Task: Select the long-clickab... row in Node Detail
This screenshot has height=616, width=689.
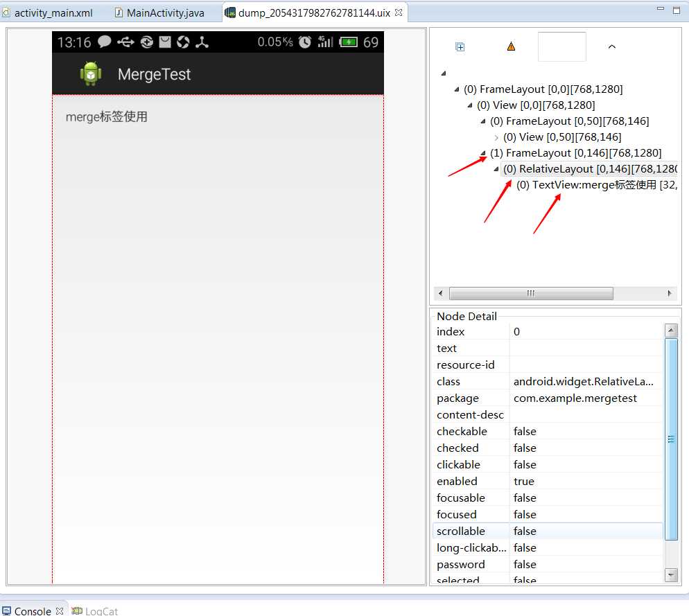Action: click(x=548, y=548)
